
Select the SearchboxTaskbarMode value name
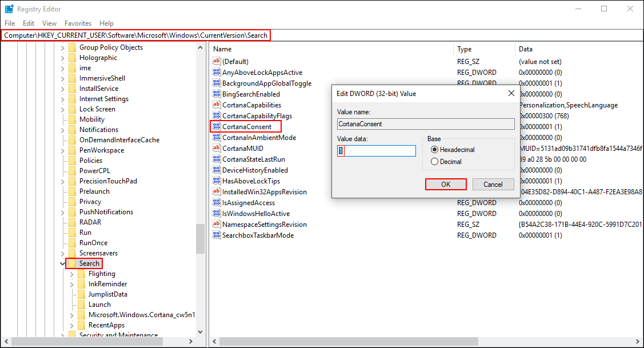[258, 235]
